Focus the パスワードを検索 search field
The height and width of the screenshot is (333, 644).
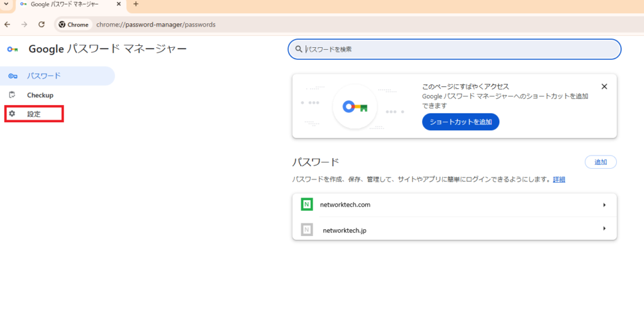454,49
